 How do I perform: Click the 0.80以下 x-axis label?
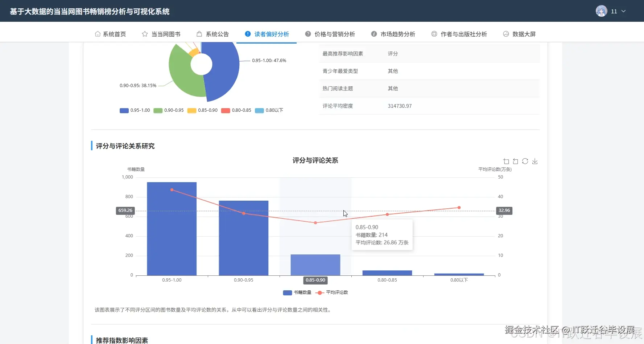[x=459, y=280]
